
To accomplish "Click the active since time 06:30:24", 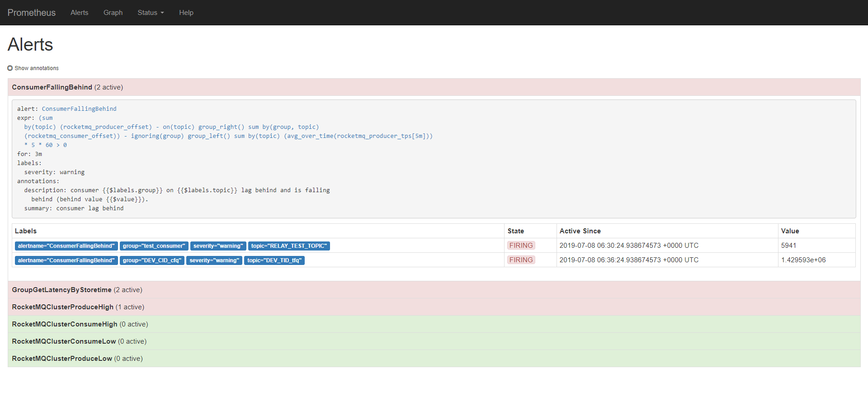I will (x=629, y=246).
